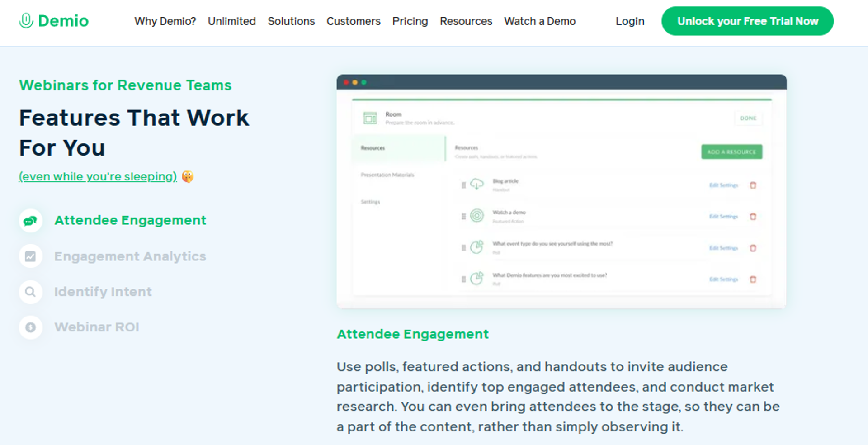Image resolution: width=868 pixels, height=445 pixels.
Task: Click poll icon for Demio features question
Action: [x=476, y=278]
